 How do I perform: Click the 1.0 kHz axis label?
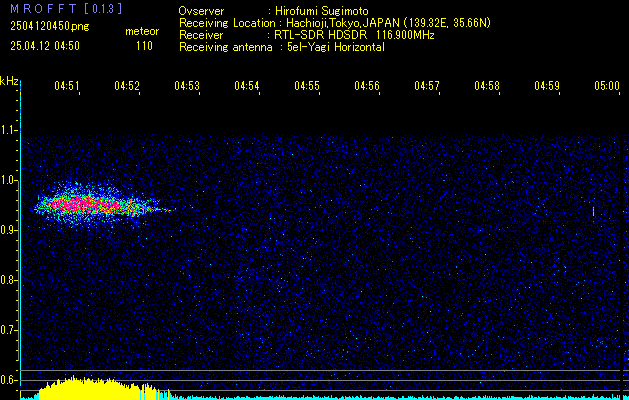[10, 181]
